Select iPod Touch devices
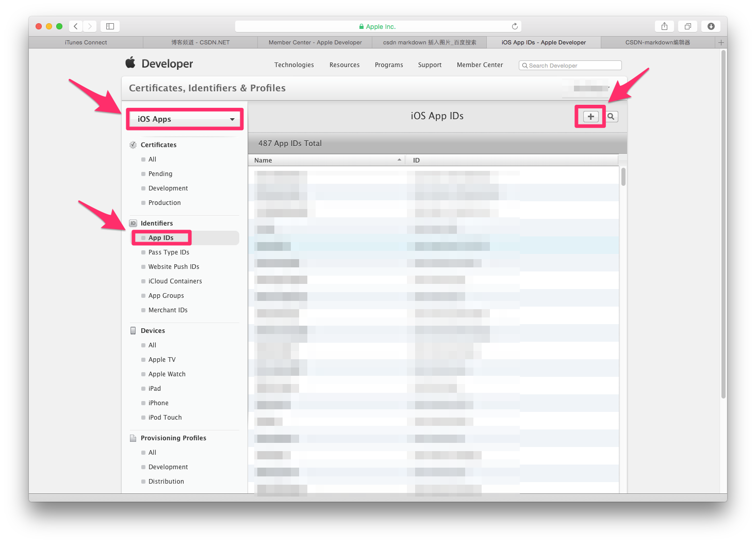The image size is (756, 543). (165, 418)
